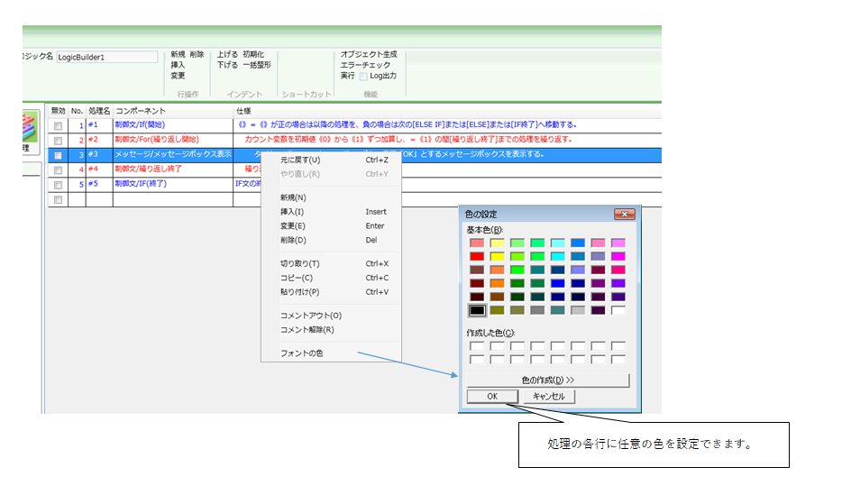Image resolution: width=842 pixels, height=504 pixels.
Task: Select the 制御文/For(繰り返し開始) cell
Action: pos(173,140)
